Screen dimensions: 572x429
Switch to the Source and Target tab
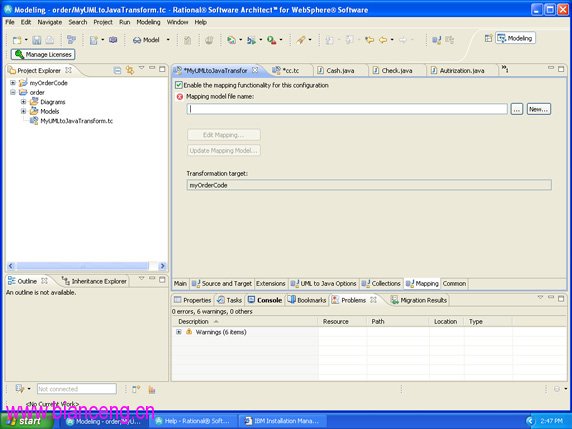click(221, 283)
